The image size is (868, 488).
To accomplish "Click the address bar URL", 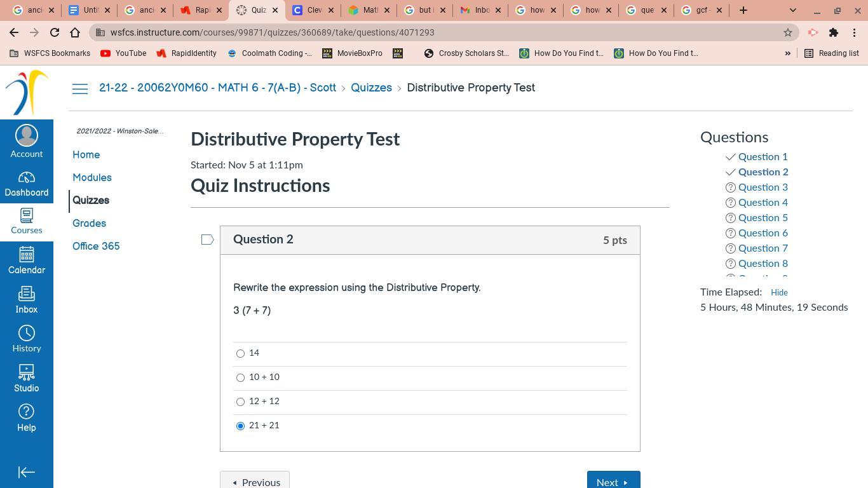I will click(272, 32).
